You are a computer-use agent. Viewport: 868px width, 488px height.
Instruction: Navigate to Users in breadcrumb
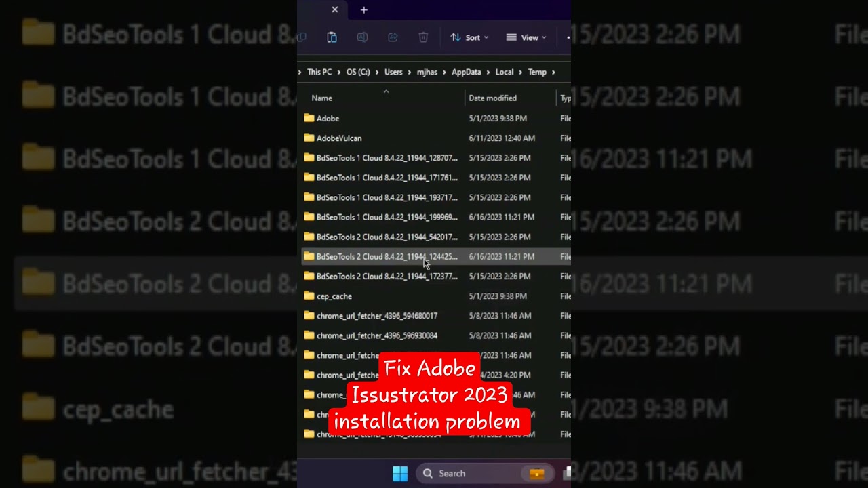point(393,72)
